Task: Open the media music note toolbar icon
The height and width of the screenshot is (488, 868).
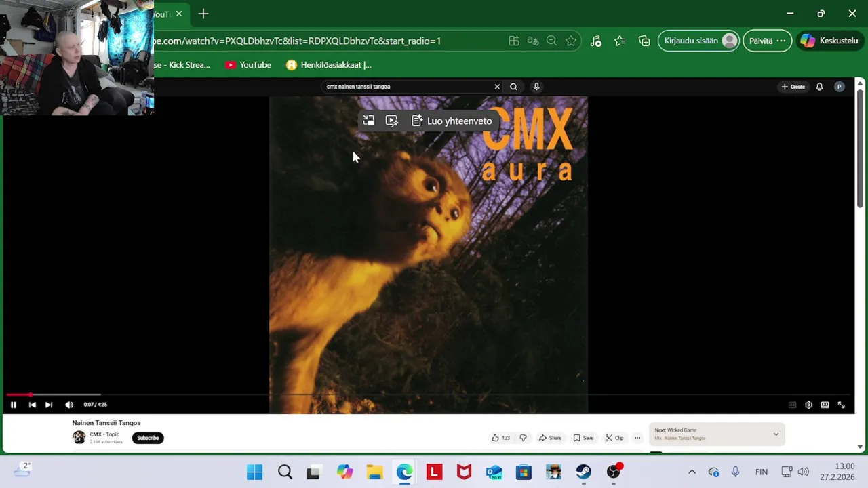Action: click(x=596, y=41)
